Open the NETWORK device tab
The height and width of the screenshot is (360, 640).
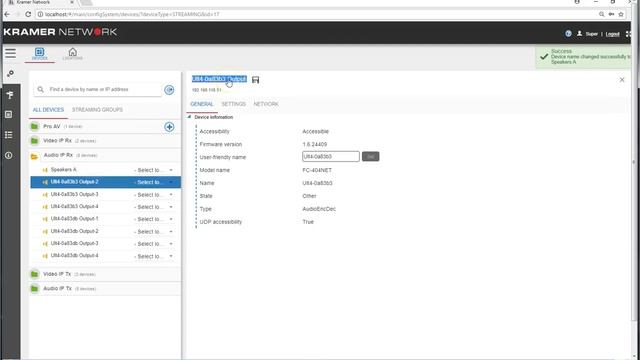tap(266, 104)
